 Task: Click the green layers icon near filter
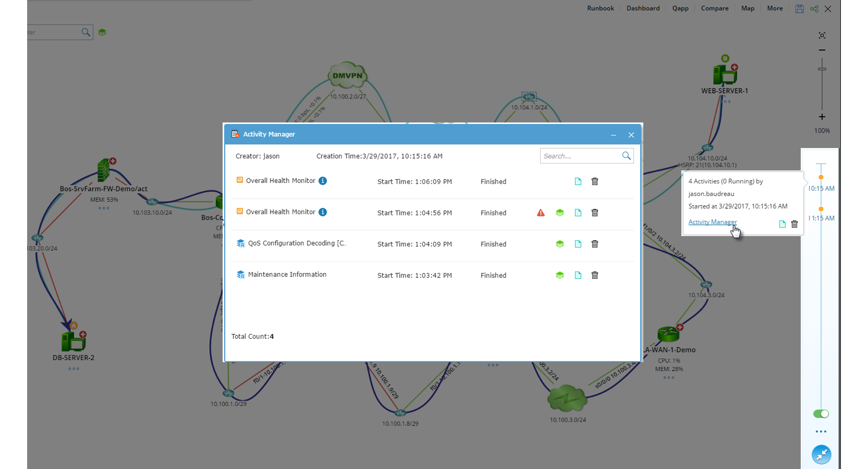(102, 32)
